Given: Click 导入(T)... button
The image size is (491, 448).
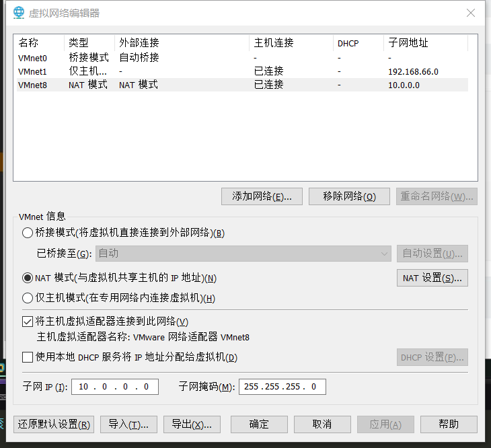Looking at the screenshot, I should (x=128, y=424).
